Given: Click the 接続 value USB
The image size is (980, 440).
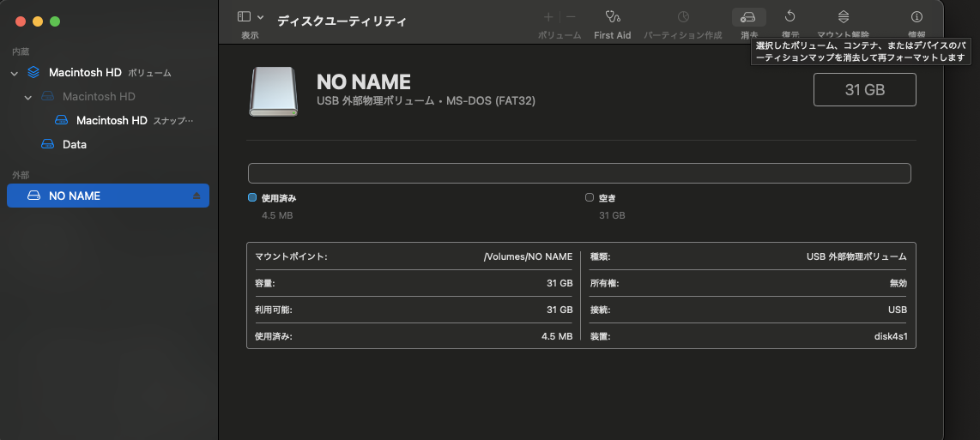Looking at the screenshot, I should pos(898,310).
